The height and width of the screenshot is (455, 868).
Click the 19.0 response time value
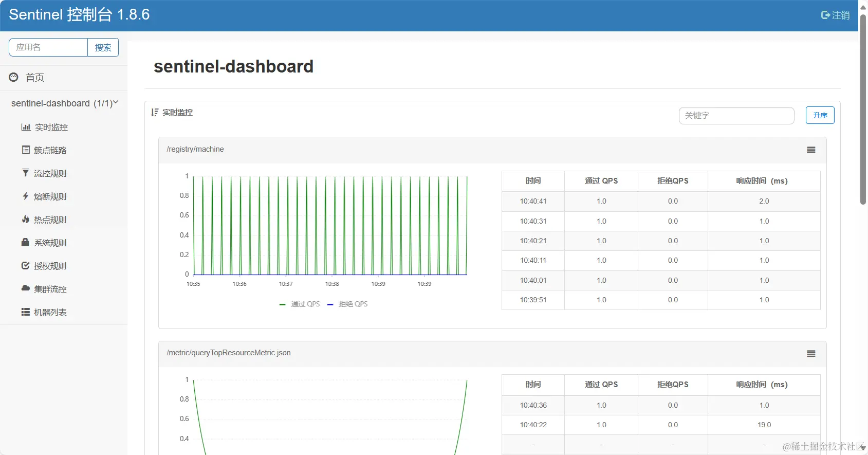(x=764, y=425)
